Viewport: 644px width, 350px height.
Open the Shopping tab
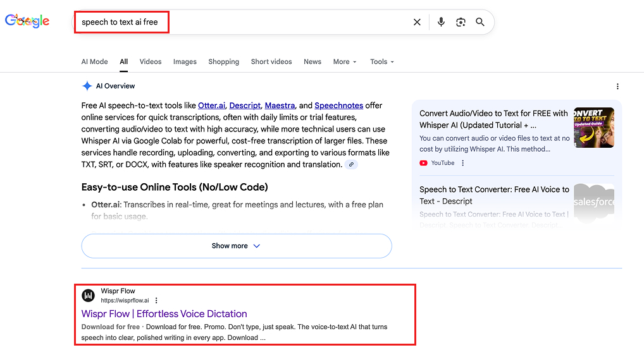click(x=223, y=61)
